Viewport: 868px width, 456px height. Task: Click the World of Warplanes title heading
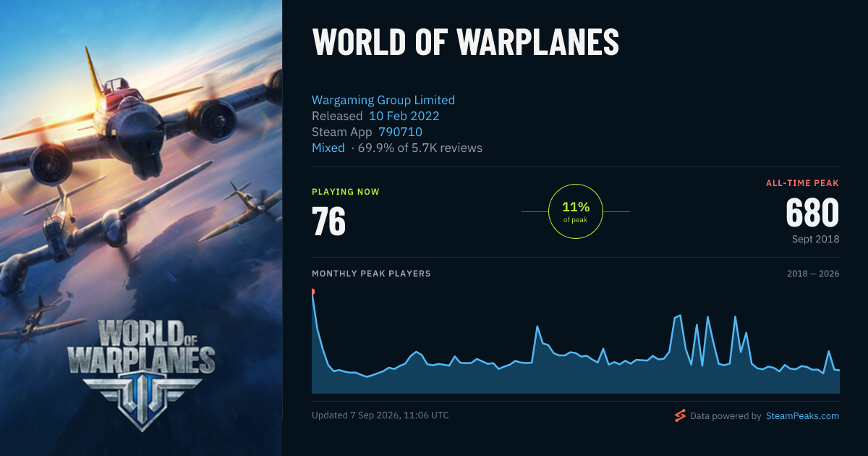[465, 43]
